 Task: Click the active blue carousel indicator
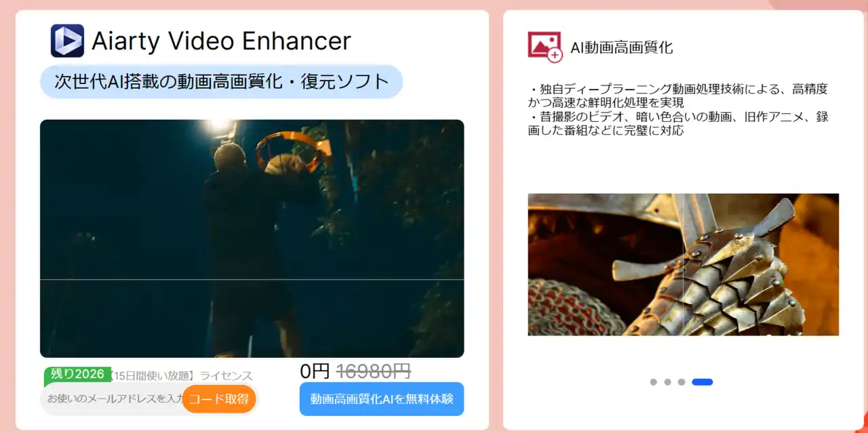pyautogui.click(x=702, y=382)
